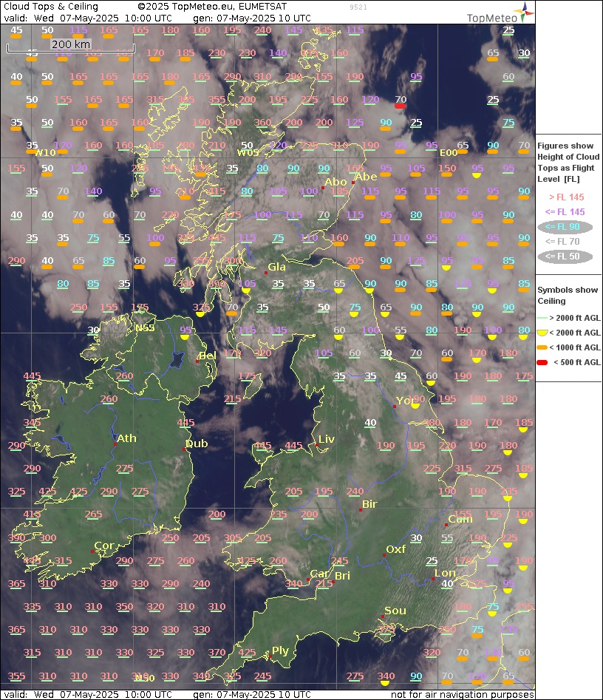Select the magenta '<= FL 145' legend entry
This screenshot has width=603, height=700.
tap(565, 211)
